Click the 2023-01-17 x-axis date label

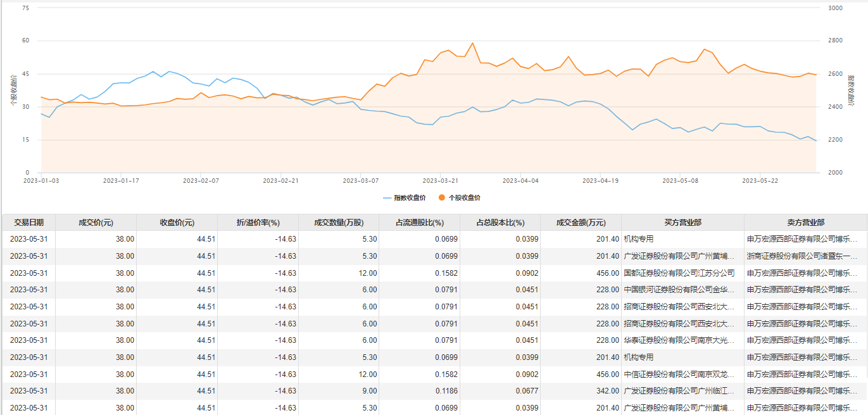coord(121,180)
